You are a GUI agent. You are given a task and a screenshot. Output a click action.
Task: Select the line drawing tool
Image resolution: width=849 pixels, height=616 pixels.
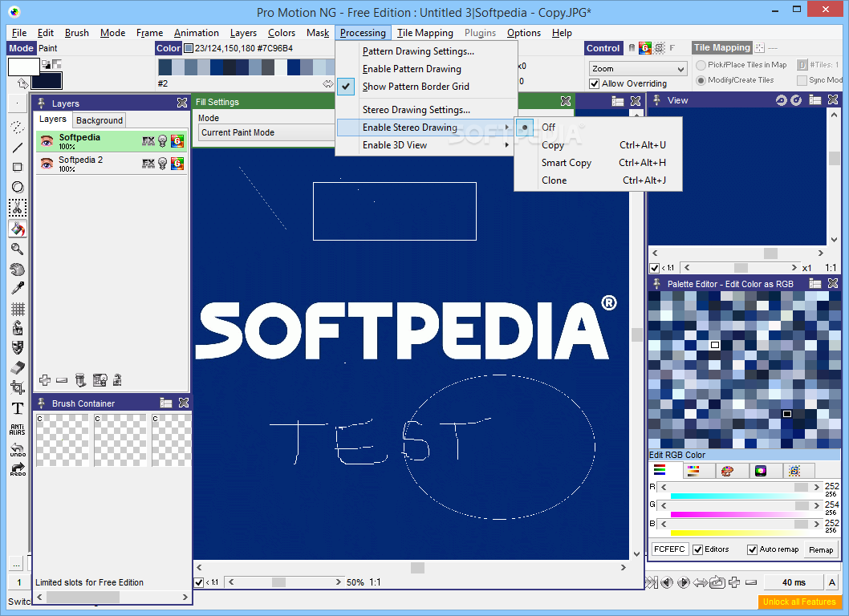tap(18, 148)
